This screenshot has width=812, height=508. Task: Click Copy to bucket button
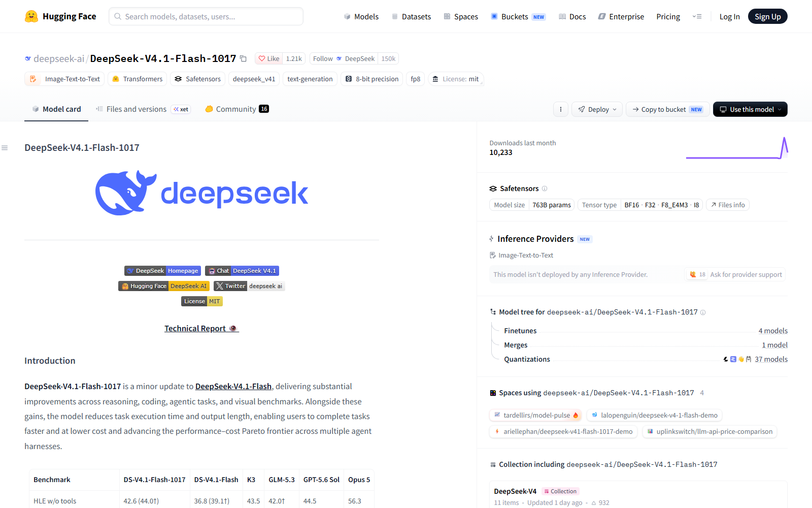coord(667,109)
